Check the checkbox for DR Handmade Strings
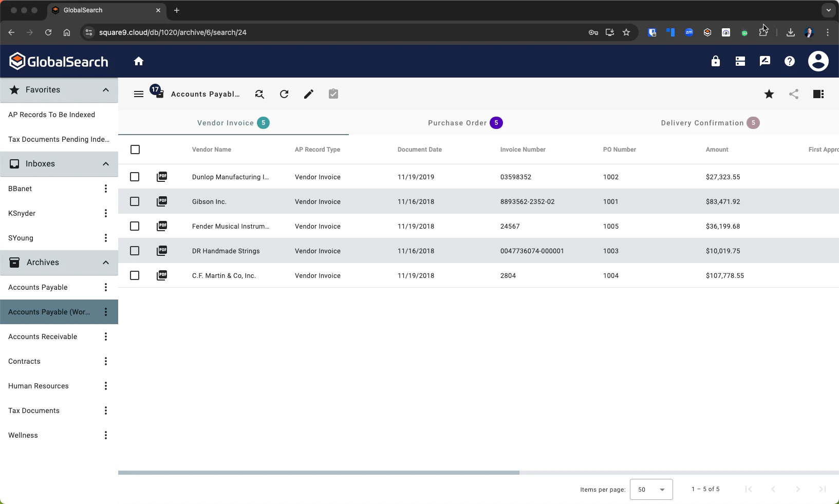This screenshot has height=504, width=839. point(135,251)
